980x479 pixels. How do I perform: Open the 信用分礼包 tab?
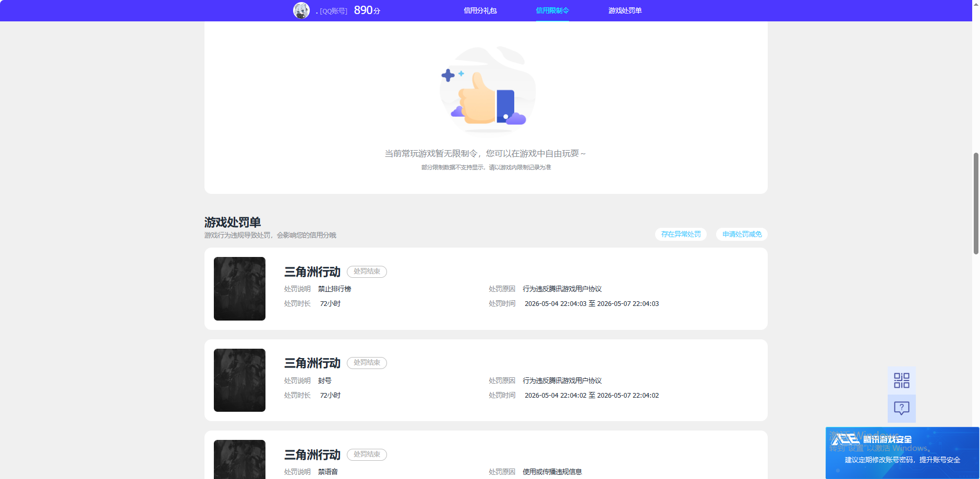480,10
